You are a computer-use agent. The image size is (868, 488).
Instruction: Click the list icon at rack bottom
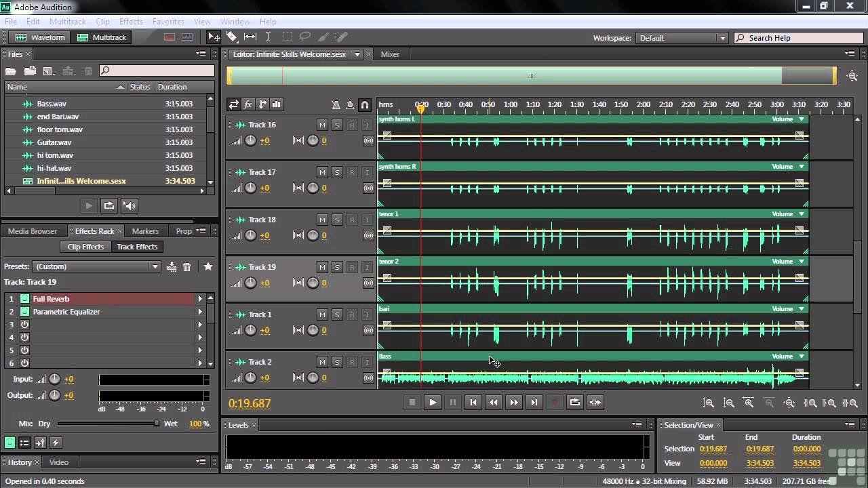point(24,443)
